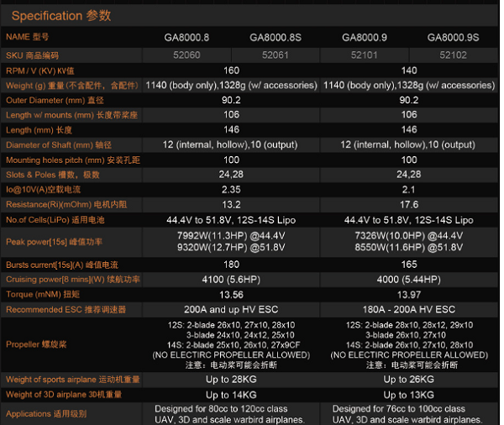Click 'Up to 13KG'
The height and width of the screenshot is (425, 504).
(409, 395)
